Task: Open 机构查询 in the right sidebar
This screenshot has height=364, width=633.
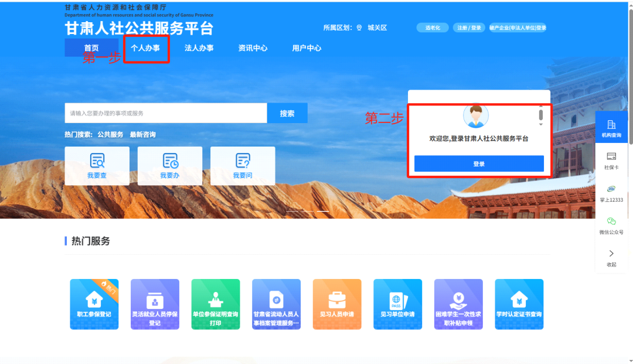Action: click(x=611, y=128)
